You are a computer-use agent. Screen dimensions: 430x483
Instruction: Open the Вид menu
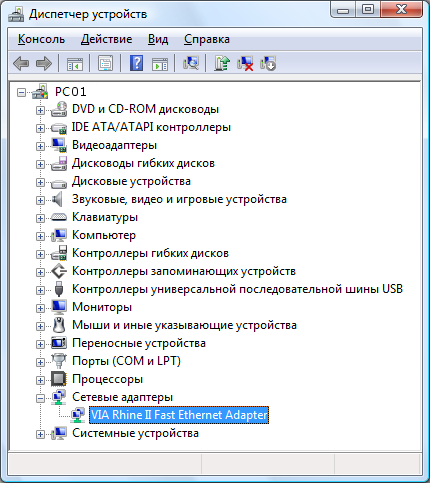pyautogui.click(x=158, y=39)
